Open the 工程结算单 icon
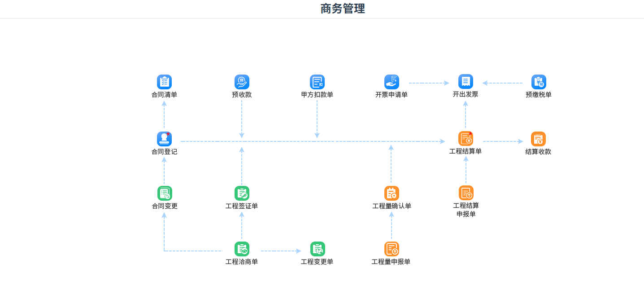Screen dimensions: 644x295 [x=466, y=138]
